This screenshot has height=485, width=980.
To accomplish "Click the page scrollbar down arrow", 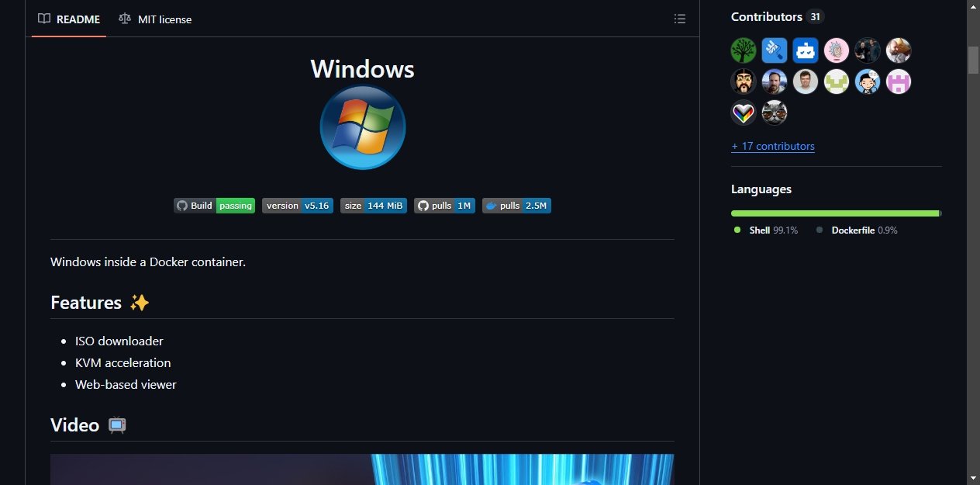I will 973,477.
